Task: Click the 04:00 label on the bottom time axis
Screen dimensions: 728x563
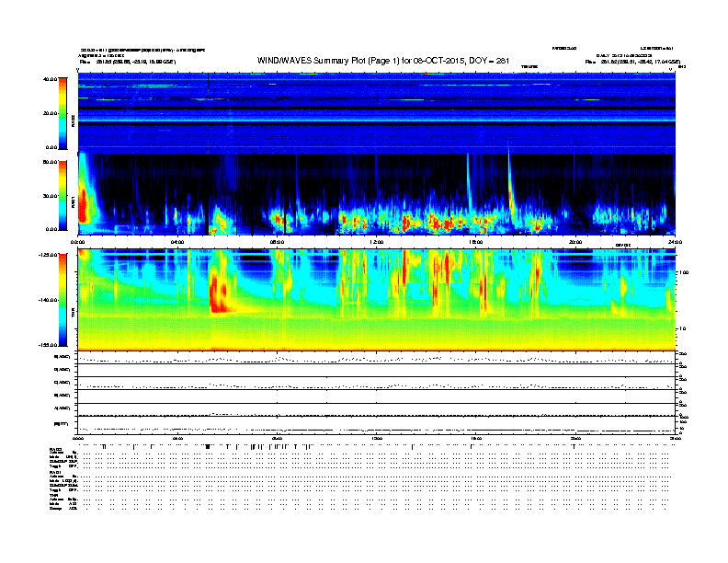Action: [177, 439]
